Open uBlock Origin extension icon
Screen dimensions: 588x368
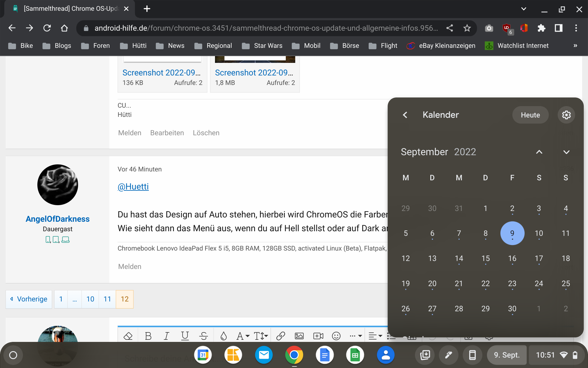point(507,28)
